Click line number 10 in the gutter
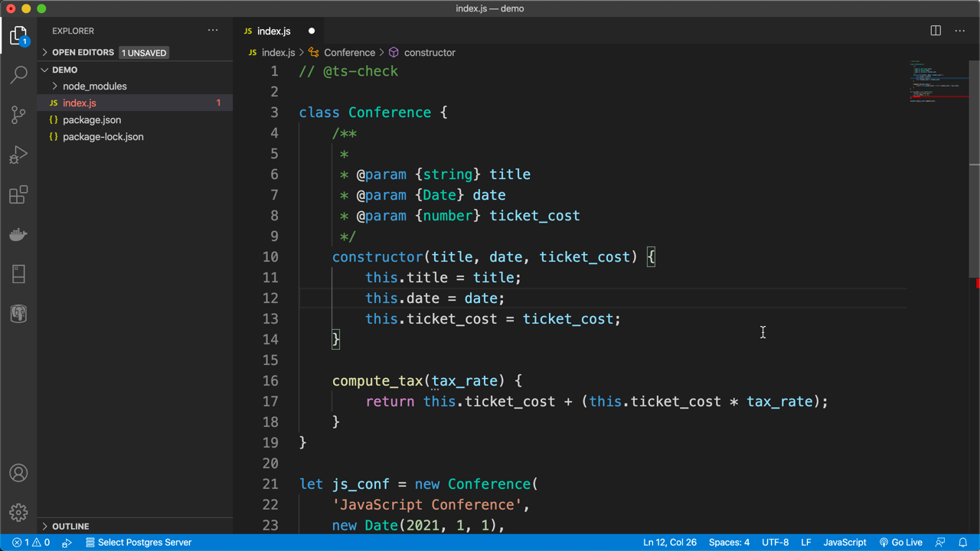The image size is (980, 551). click(270, 257)
